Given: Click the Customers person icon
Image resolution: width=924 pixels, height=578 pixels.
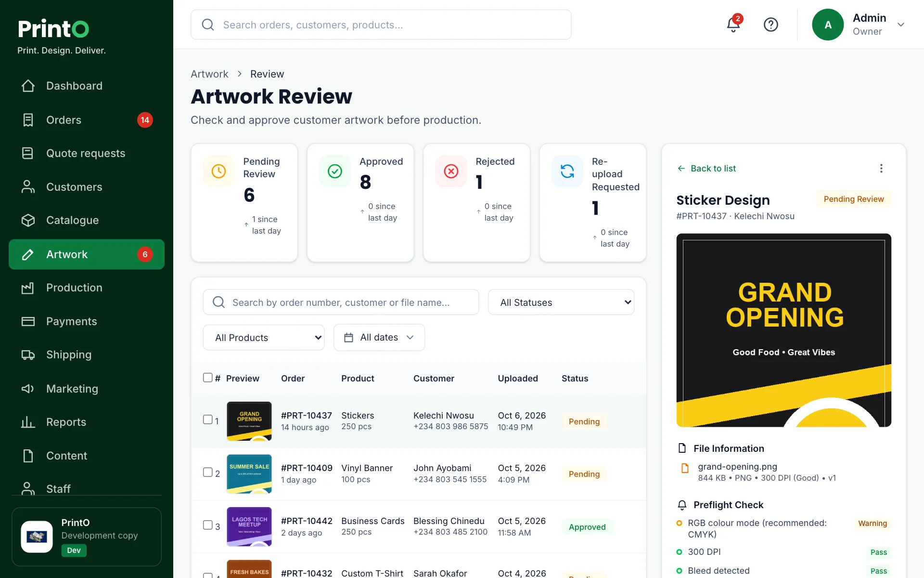Looking at the screenshot, I should [28, 187].
